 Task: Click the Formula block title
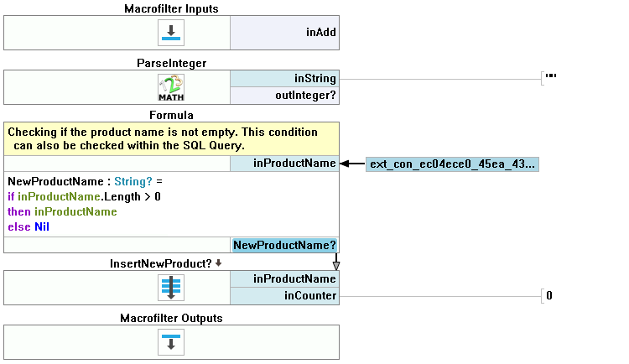(x=171, y=115)
